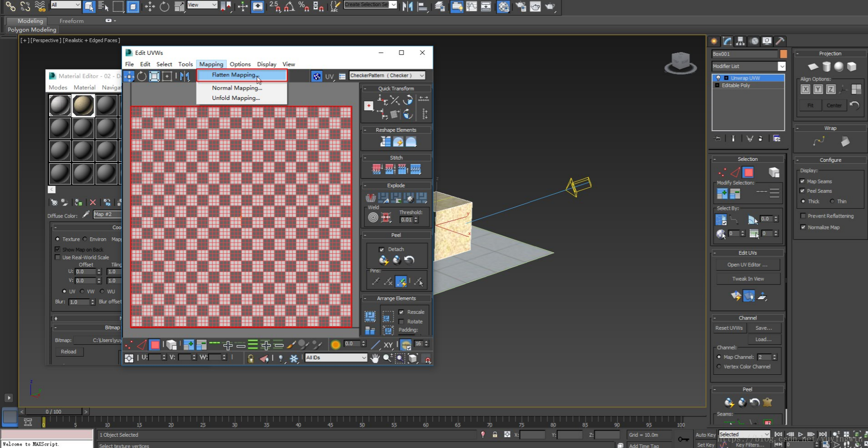Click the Mirror tool in main toolbar
The image size is (868, 448).
click(407, 7)
